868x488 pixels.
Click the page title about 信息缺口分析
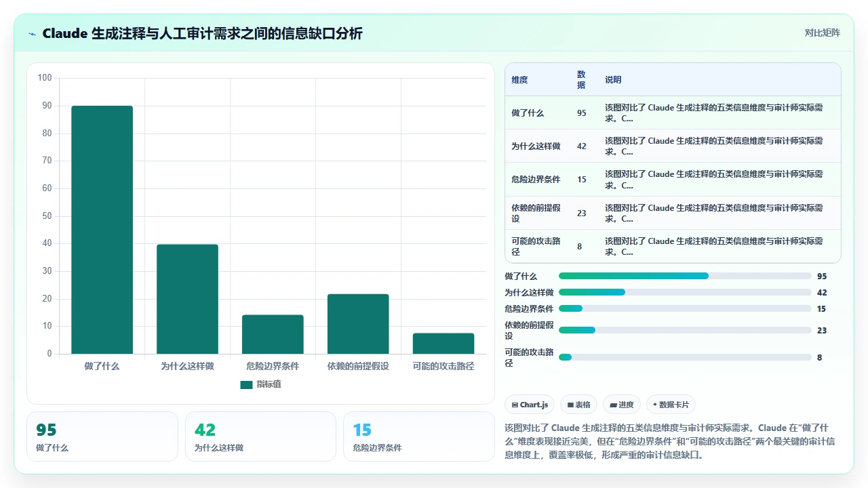202,33
